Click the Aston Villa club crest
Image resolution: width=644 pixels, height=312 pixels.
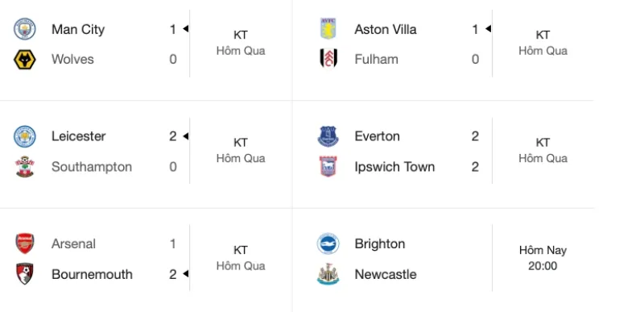tap(328, 29)
